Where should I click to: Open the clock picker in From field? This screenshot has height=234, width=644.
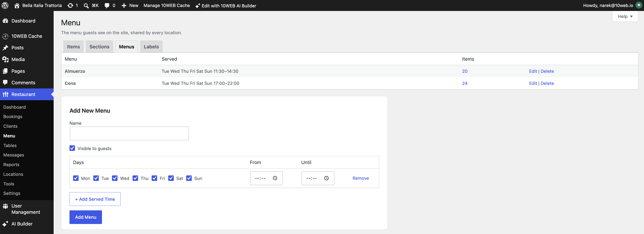coord(275,178)
